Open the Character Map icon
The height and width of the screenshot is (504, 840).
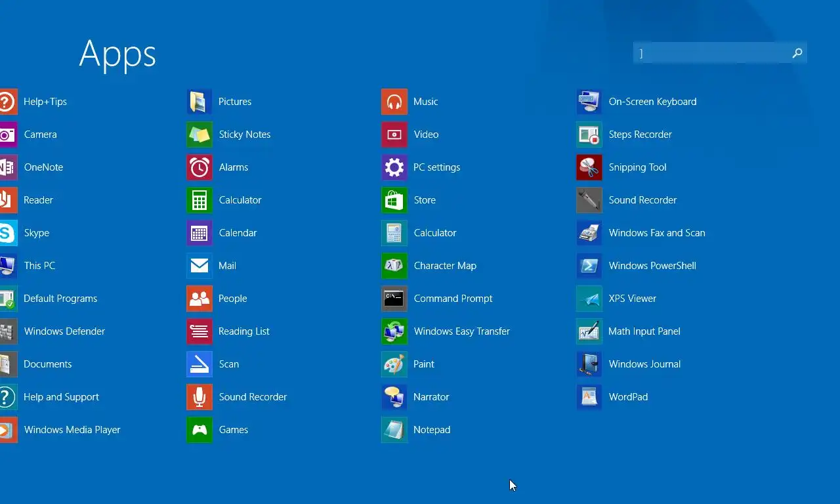(x=394, y=266)
